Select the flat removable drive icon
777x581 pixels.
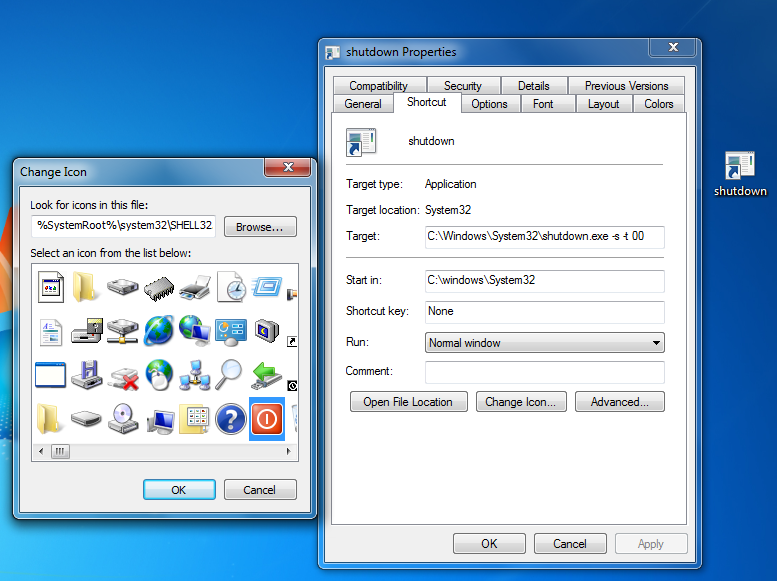(86, 419)
